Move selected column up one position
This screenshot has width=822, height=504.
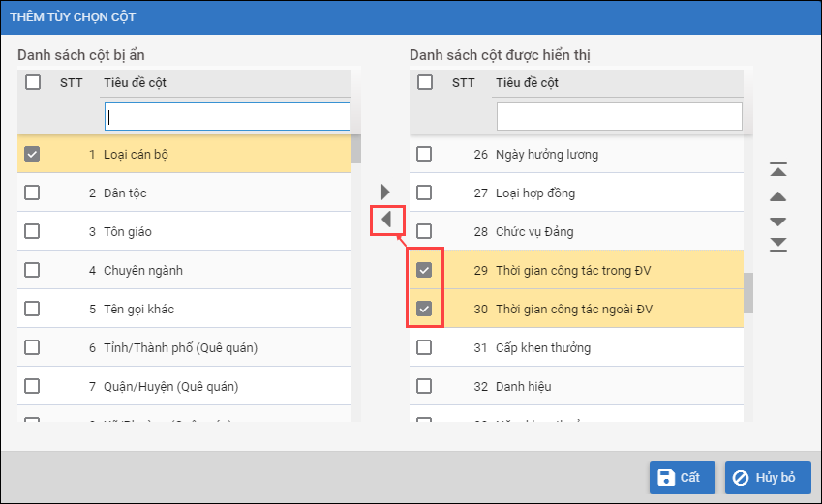coord(777,196)
